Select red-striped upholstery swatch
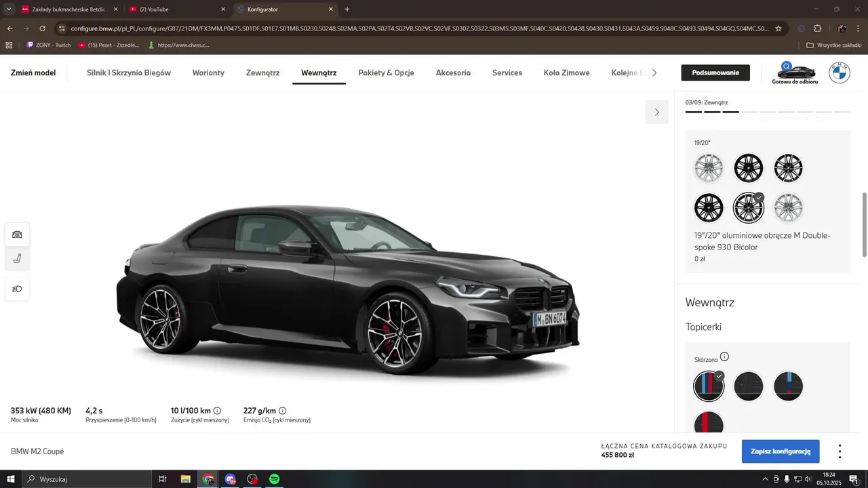Image resolution: width=868 pixels, height=488 pixels. point(709,424)
